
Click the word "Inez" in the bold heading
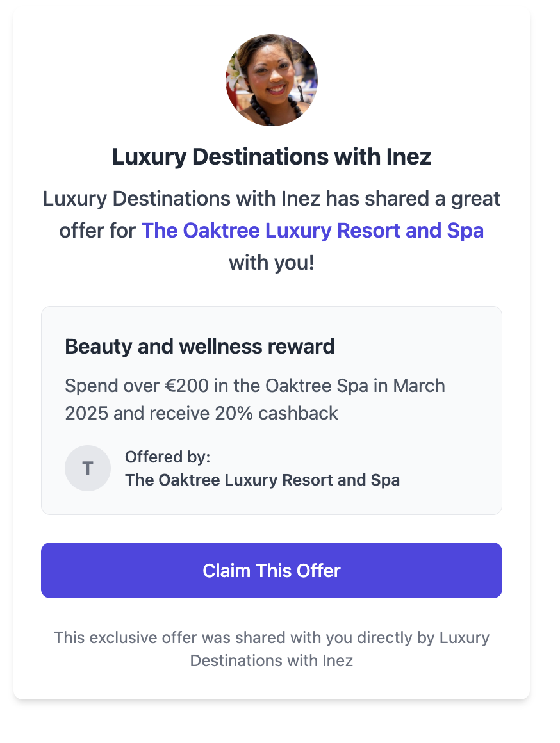pyautogui.click(x=408, y=157)
